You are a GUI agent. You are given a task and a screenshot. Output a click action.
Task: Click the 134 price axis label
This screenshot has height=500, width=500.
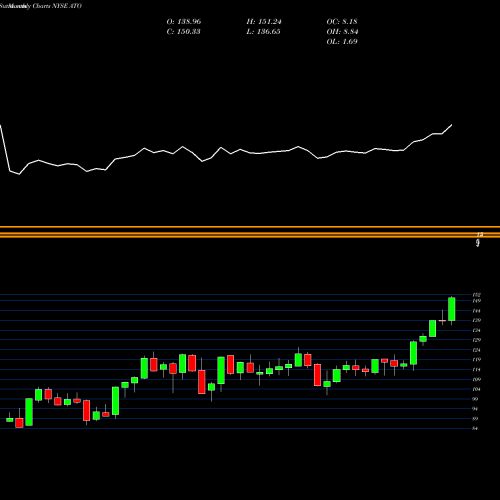click(477, 330)
